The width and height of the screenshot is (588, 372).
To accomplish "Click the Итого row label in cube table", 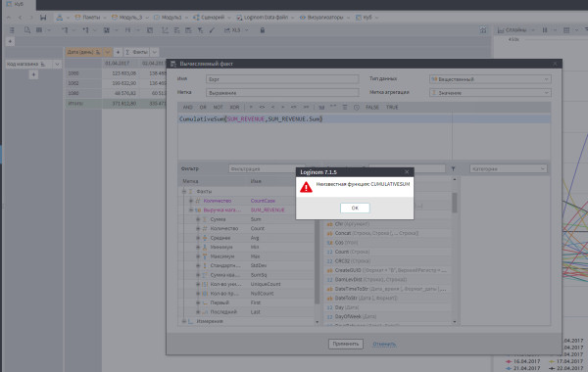I will pos(75,103).
